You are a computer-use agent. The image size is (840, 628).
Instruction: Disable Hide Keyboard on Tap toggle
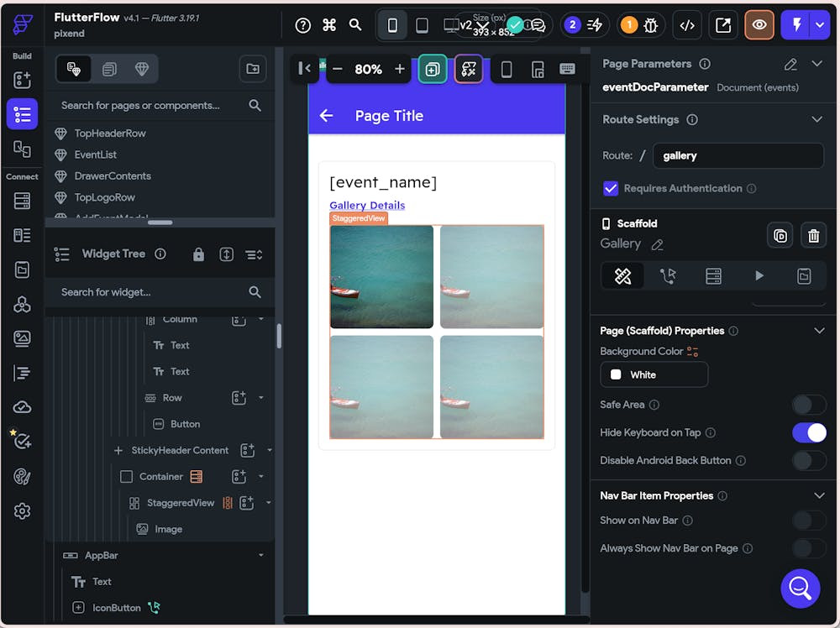[x=809, y=432]
